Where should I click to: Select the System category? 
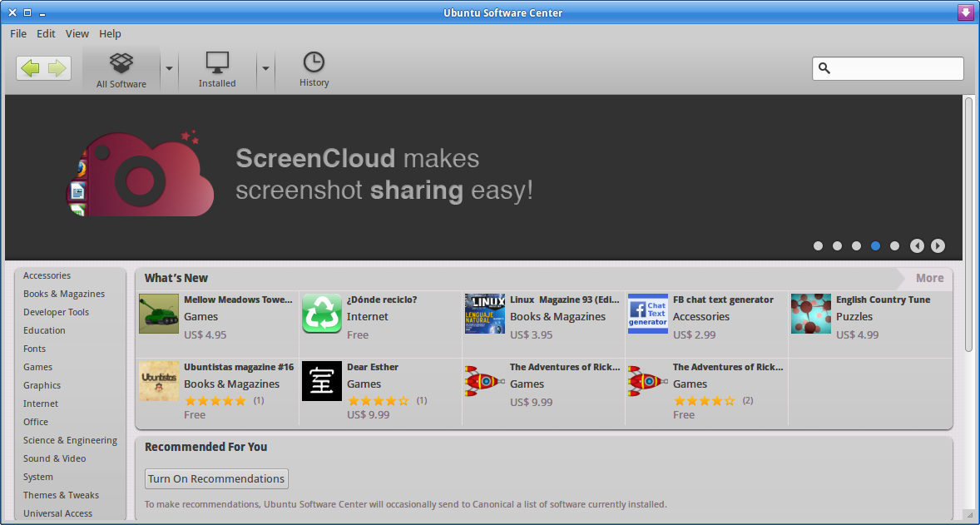pos(38,477)
